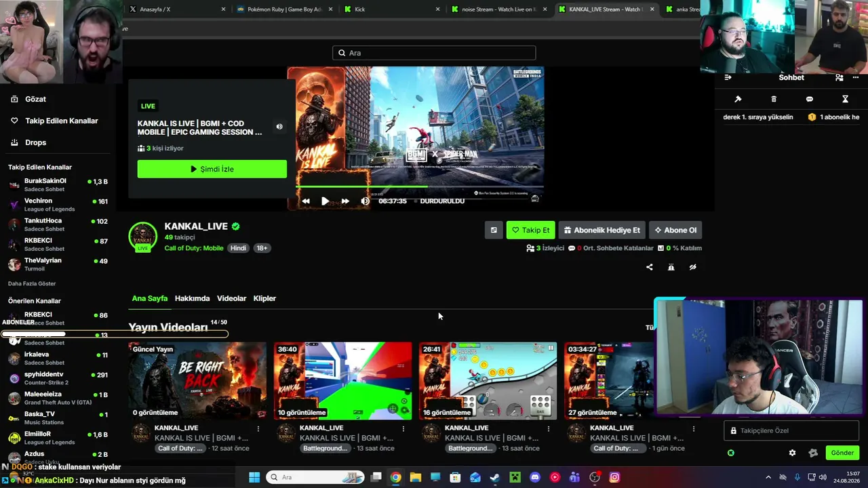The width and height of the screenshot is (868, 488).
Task: Open the 36:40 video thumbnail
Action: click(x=342, y=380)
